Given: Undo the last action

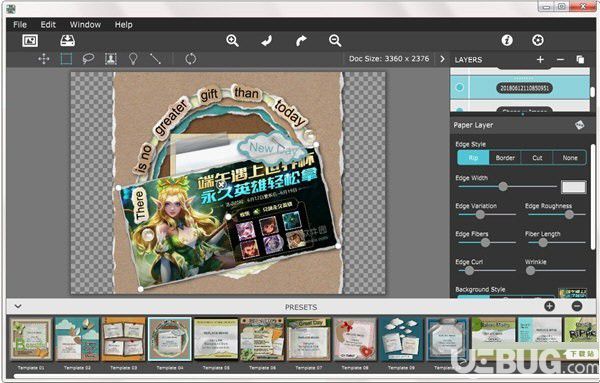Looking at the screenshot, I should [267, 41].
